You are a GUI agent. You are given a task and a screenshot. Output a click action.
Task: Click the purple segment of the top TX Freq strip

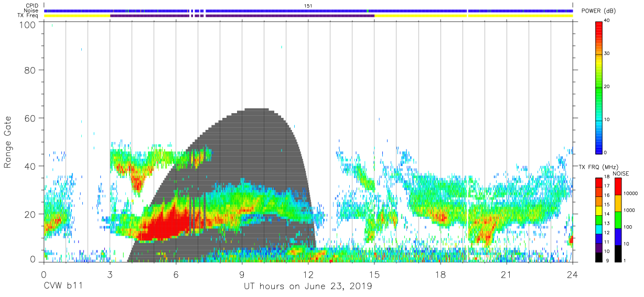tap(242, 16)
